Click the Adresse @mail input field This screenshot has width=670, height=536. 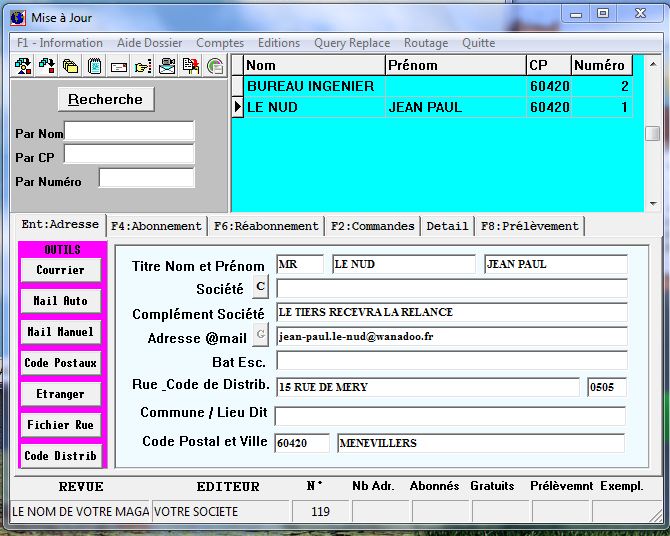tap(451, 337)
